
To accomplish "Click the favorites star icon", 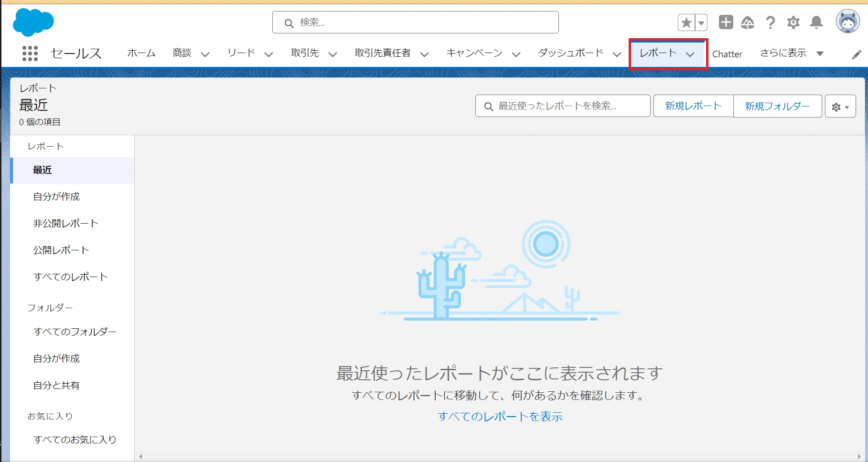I will pos(686,22).
